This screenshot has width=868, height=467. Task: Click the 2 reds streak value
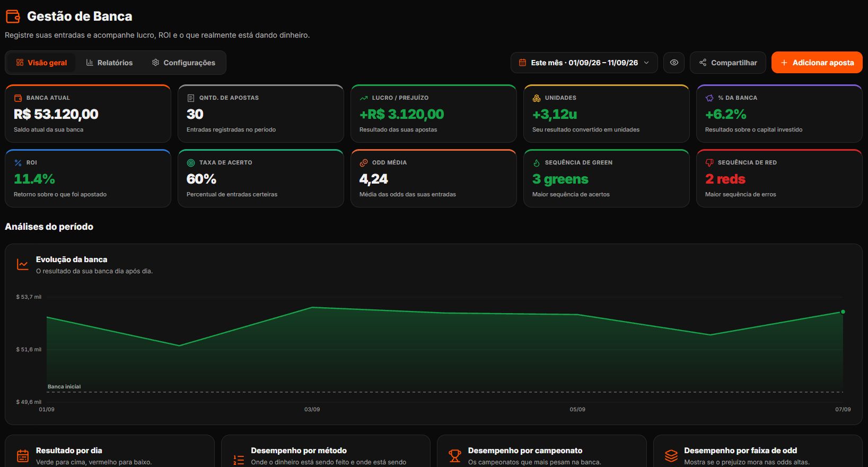(725, 179)
